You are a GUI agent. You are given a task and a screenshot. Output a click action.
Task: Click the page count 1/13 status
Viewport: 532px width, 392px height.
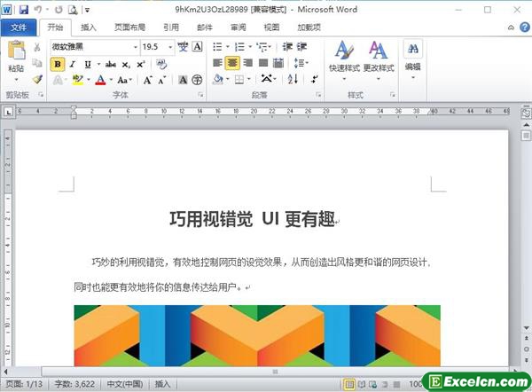click(25, 384)
